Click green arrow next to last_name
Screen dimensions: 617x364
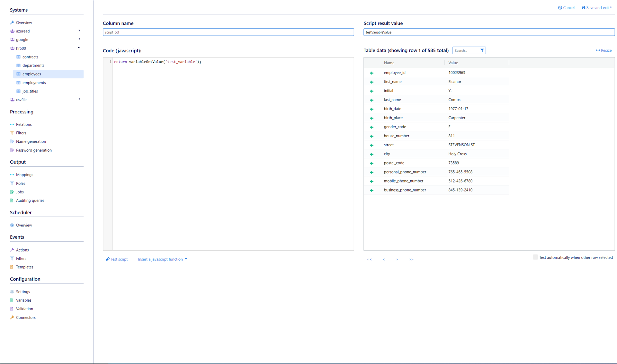[x=372, y=100]
